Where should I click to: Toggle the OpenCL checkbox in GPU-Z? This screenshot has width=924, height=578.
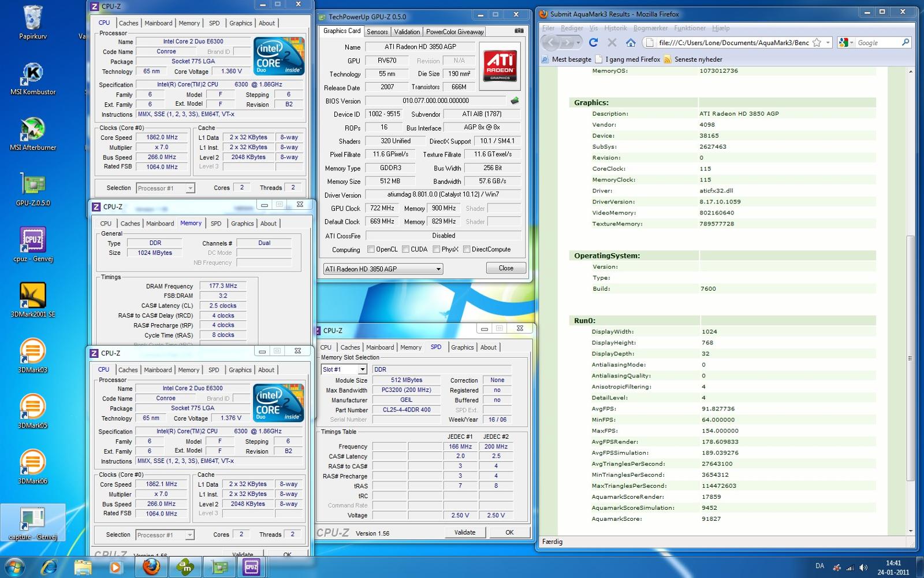[371, 249]
